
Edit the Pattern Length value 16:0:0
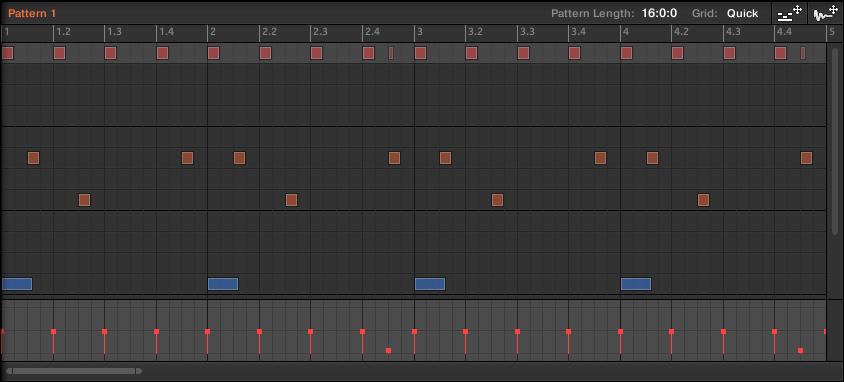659,13
